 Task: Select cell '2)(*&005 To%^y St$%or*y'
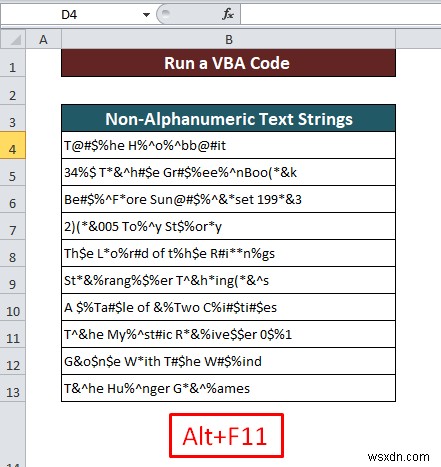[x=228, y=226]
